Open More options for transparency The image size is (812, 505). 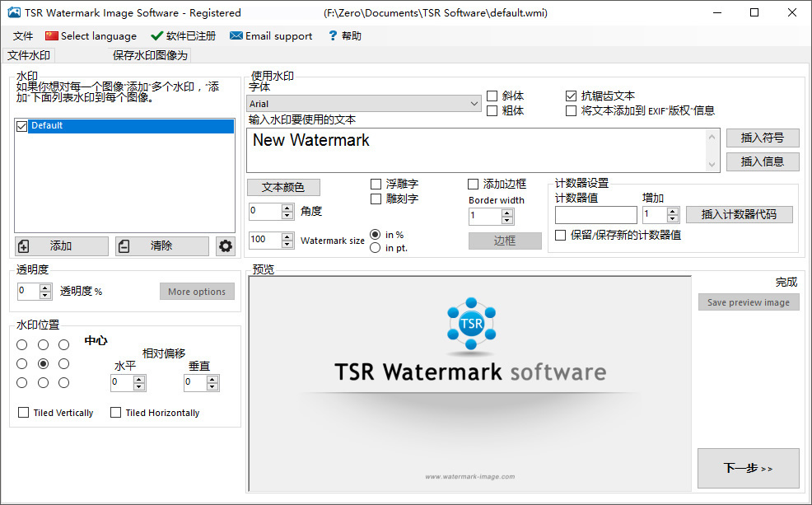(x=196, y=291)
